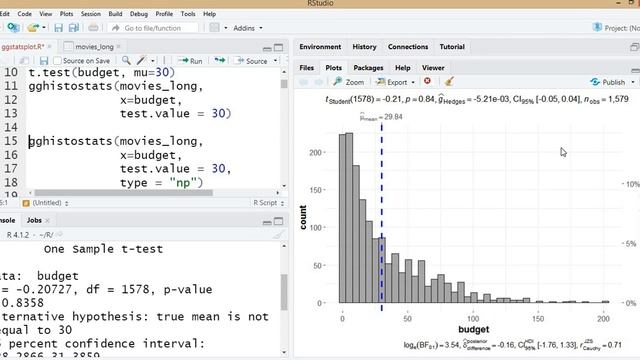Close the ggstatsplot.R tab
640x360 pixels.
click(50, 47)
